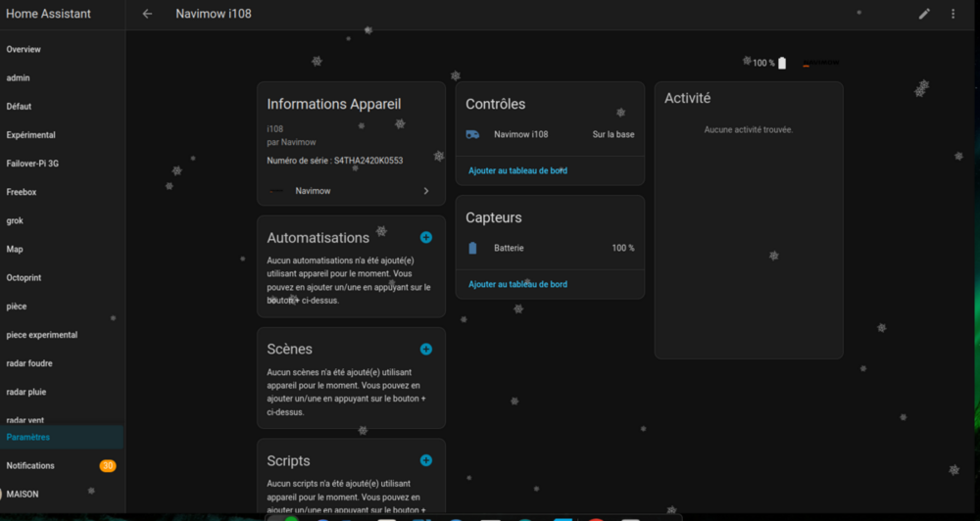Screen dimensions: 980x521
Task: Click the Aucune activité trouvée message
Action: [x=749, y=130]
